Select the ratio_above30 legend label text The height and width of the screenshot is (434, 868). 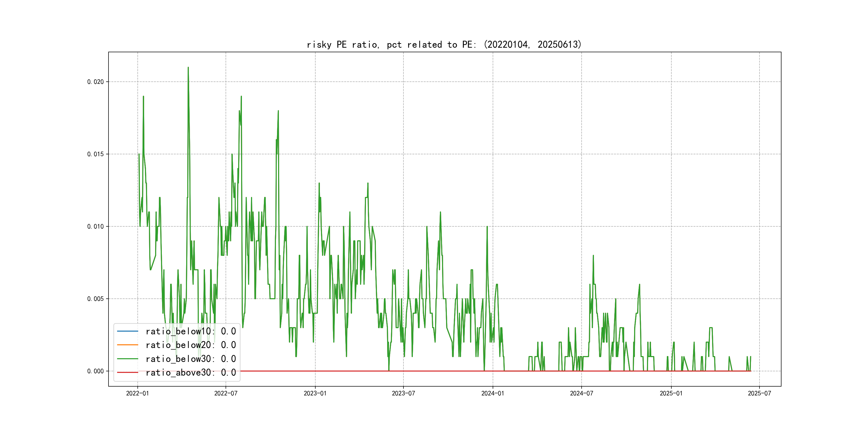(190, 373)
